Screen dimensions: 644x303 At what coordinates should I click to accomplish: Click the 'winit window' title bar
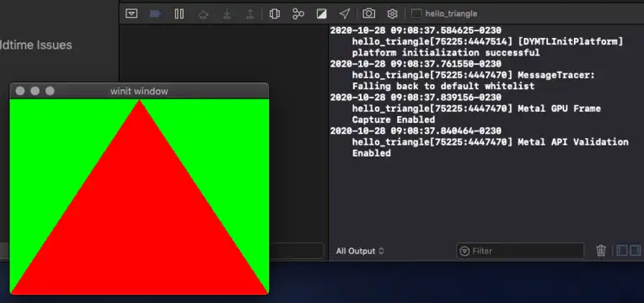tap(139, 91)
